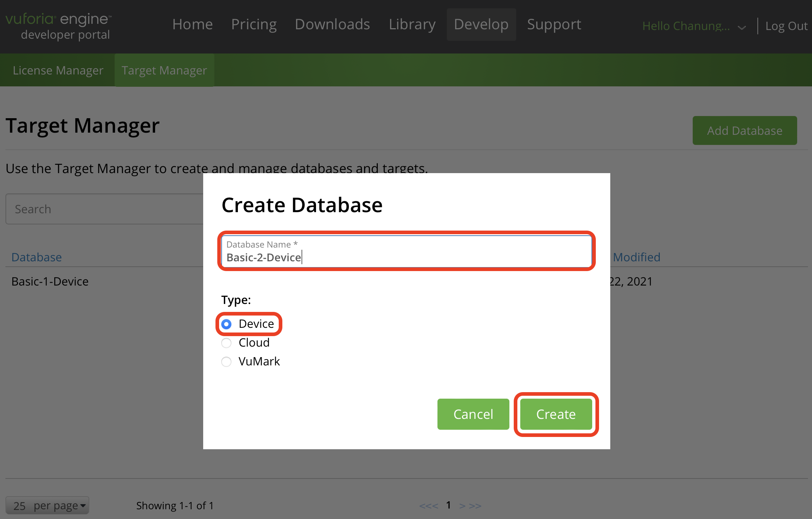
Task: Jump to the last page with >>
Action: click(475, 506)
